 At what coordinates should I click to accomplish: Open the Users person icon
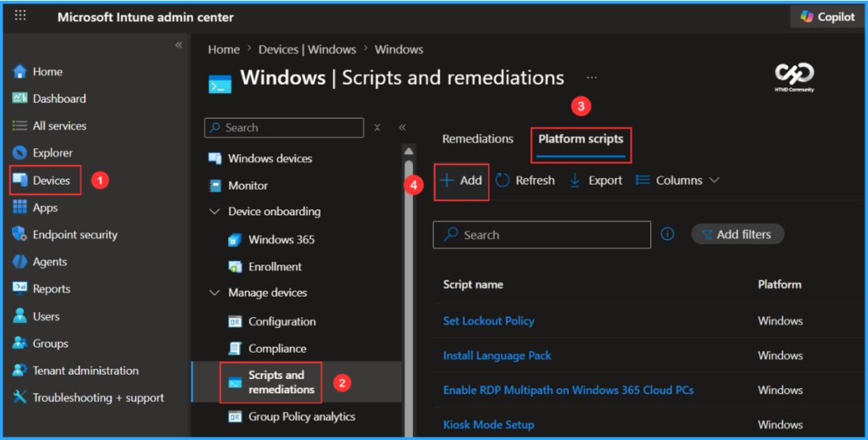pos(20,316)
